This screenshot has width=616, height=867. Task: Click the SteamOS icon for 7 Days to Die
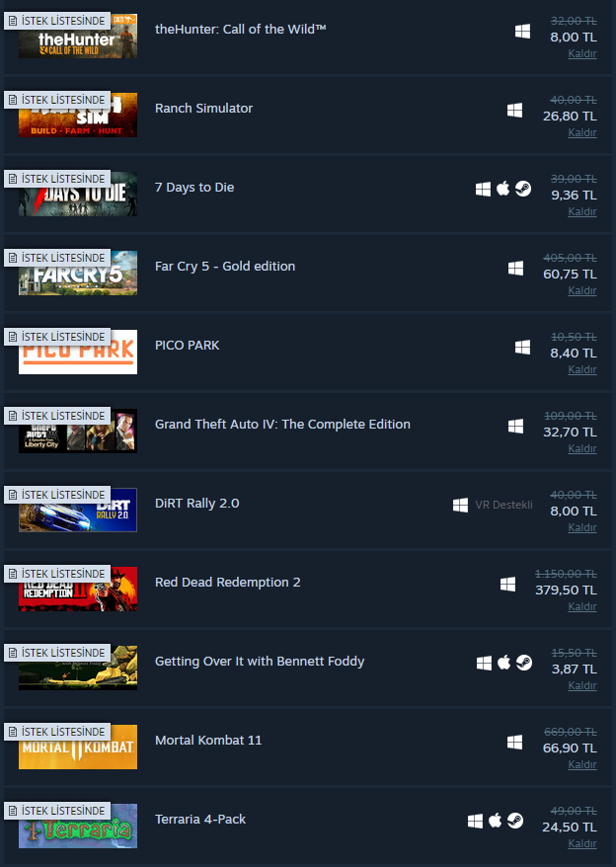tap(523, 189)
